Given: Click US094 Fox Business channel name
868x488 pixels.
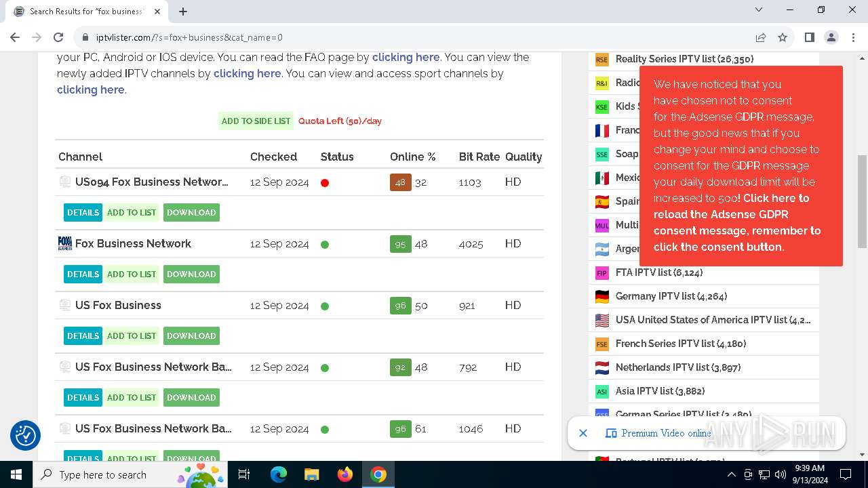Looking at the screenshot, I should [x=152, y=182].
